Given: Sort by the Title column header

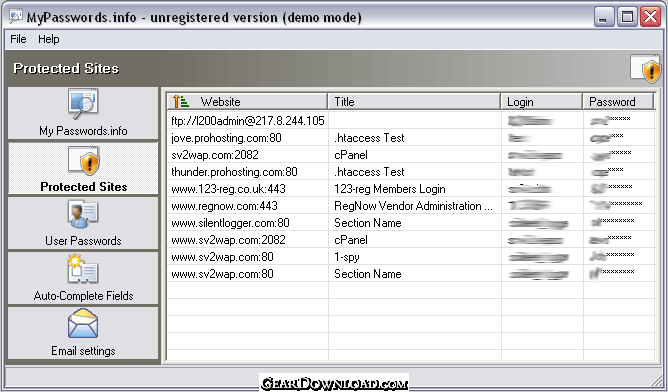Looking at the screenshot, I should pyautogui.click(x=414, y=101).
